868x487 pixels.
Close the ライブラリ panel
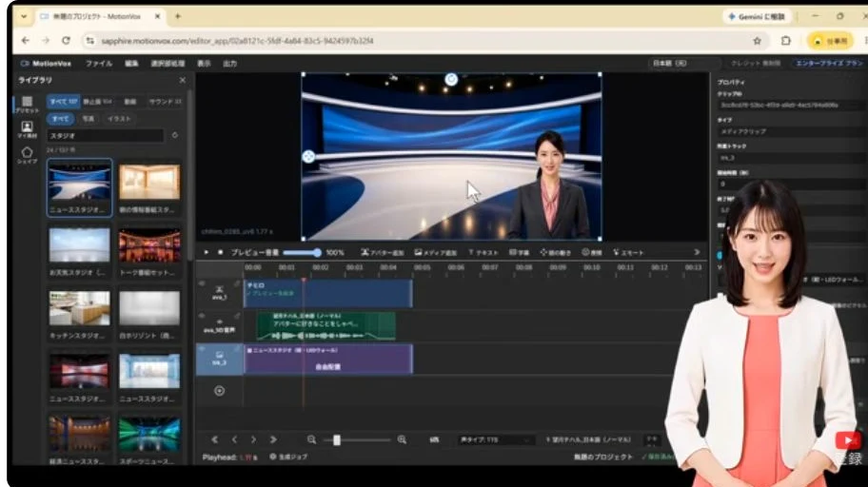click(x=183, y=80)
